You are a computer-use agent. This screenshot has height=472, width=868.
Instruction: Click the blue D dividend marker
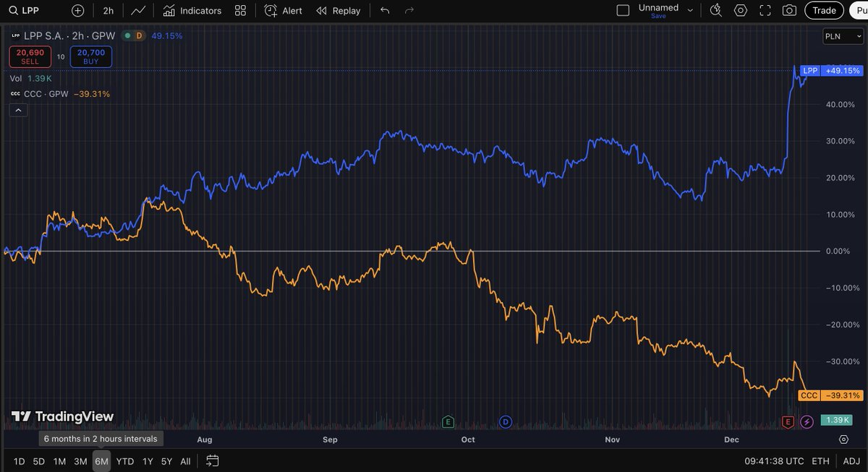point(506,421)
